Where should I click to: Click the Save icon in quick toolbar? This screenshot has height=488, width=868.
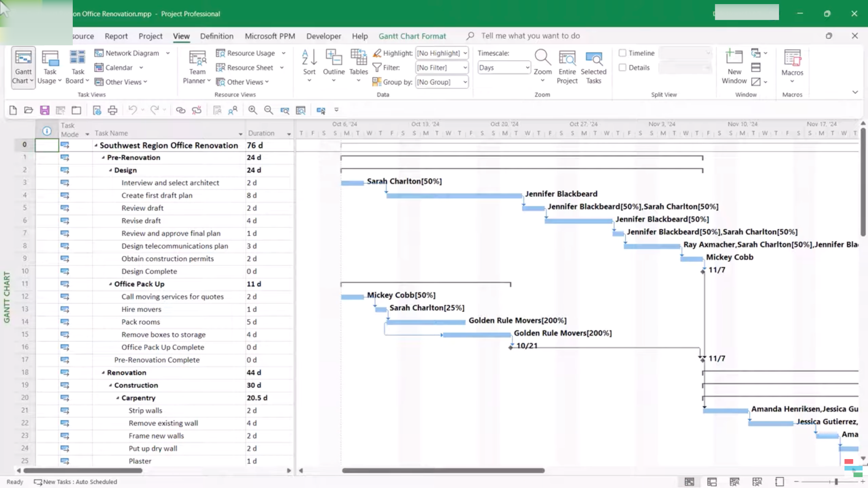44,110
